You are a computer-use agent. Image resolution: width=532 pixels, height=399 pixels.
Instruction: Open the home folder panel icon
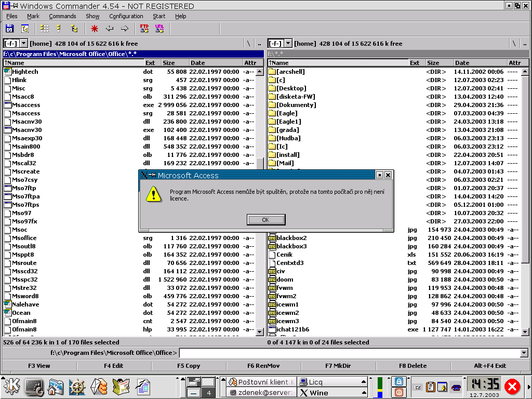point(55,387)
